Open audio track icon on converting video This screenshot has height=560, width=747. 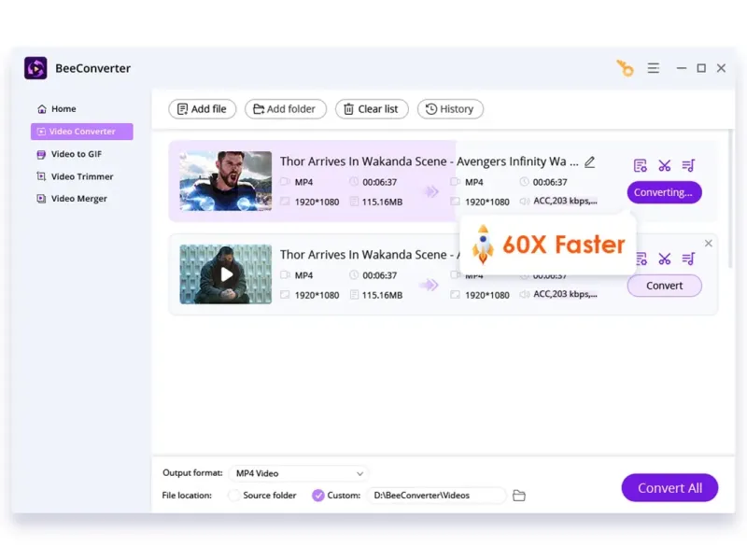point(688,165)
